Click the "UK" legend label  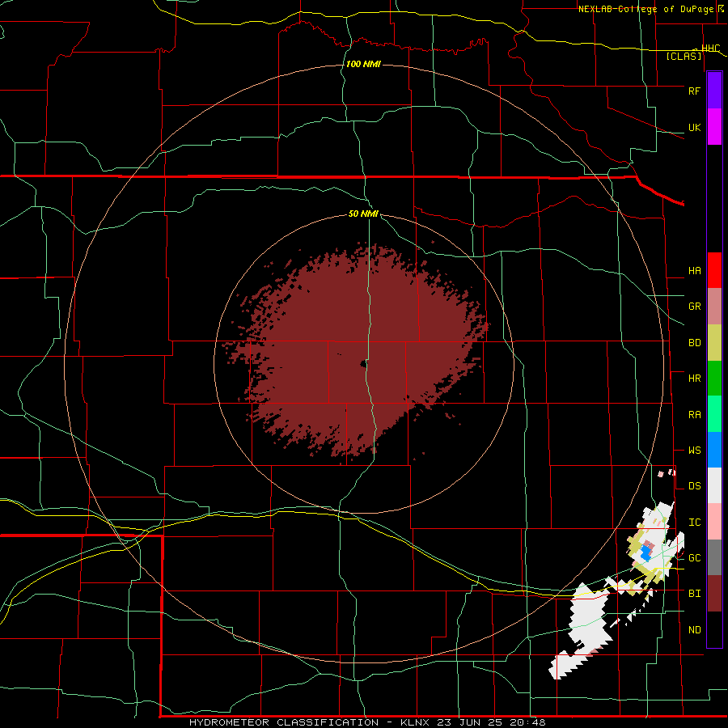[694, 128]
